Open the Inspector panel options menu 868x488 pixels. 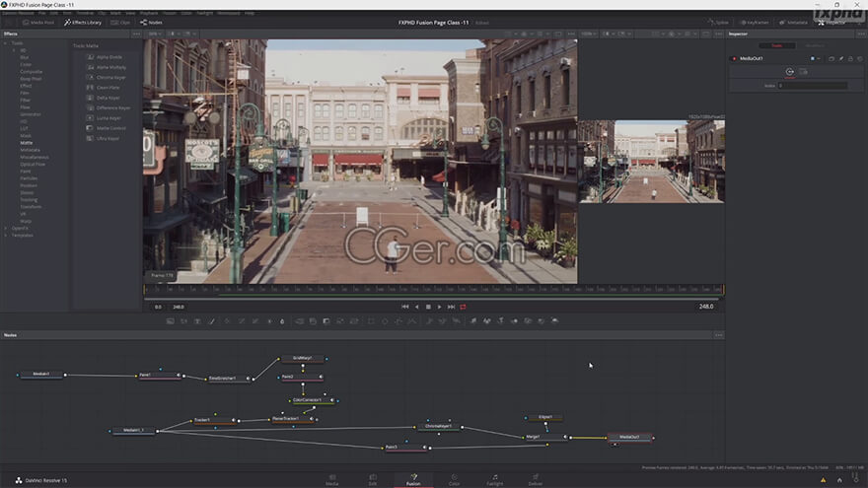pyautogui.click(x=861, y=34)
